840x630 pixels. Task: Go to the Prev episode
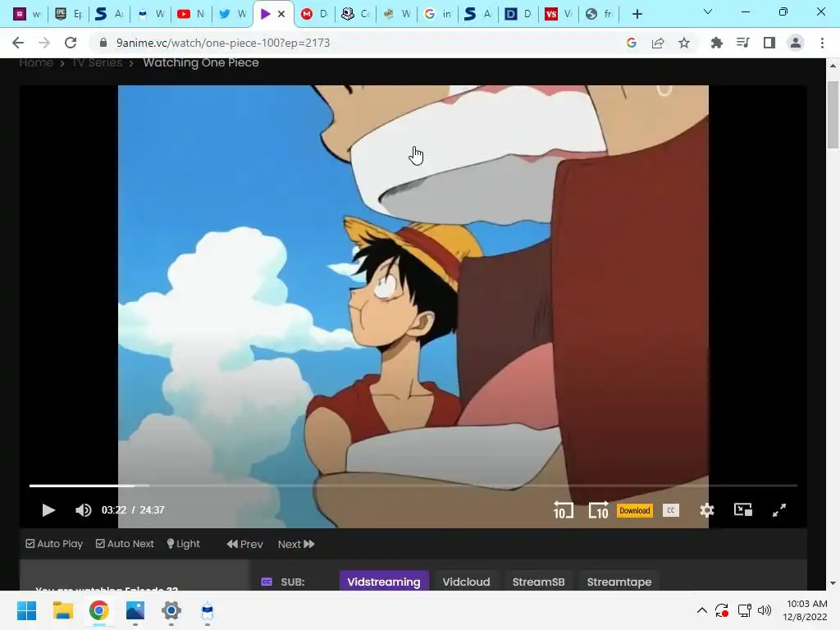pyautogui.click(x=244, y=545)
